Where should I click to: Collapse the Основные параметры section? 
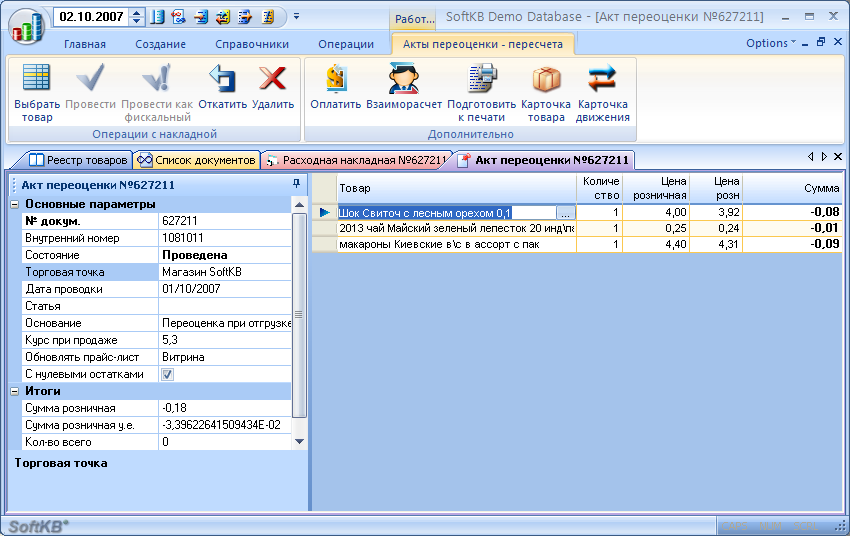coord(15,204)
